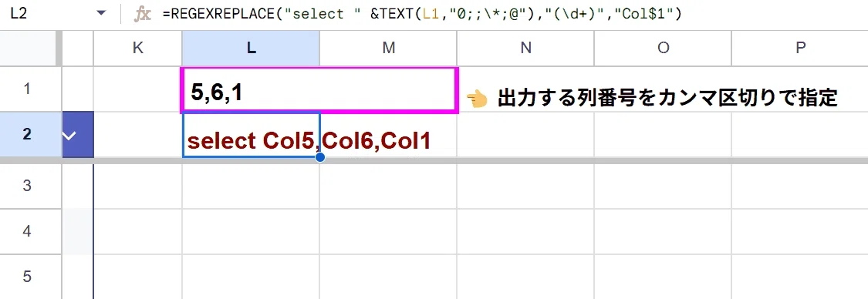Select column O header

pyautogui.click(x=663, y=48)
